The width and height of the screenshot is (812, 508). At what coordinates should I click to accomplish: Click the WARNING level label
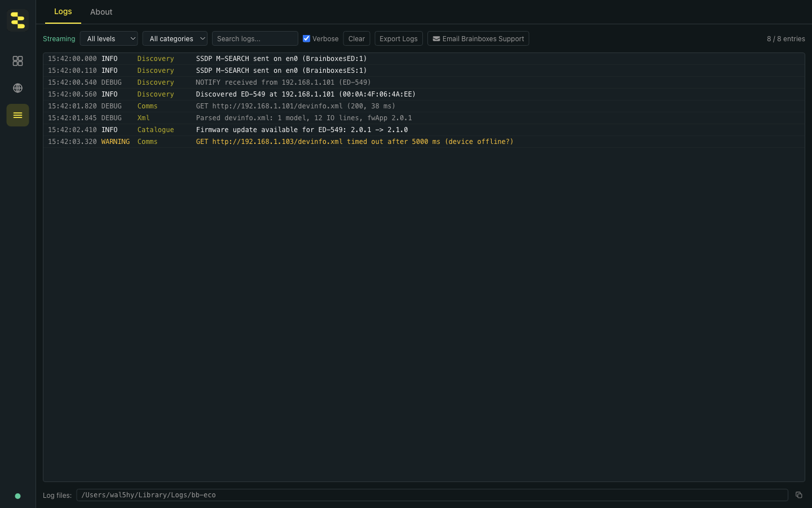point(116,142)
